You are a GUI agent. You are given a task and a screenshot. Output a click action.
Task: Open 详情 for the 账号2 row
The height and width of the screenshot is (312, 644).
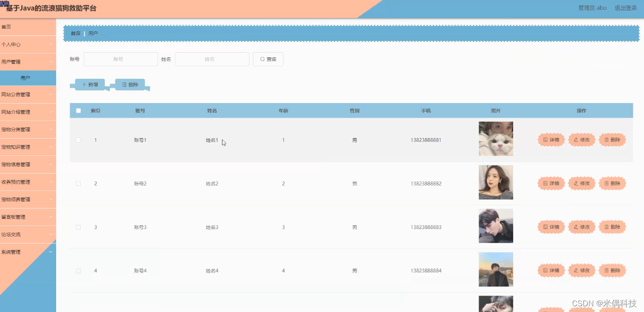click(x=551, y=183)
